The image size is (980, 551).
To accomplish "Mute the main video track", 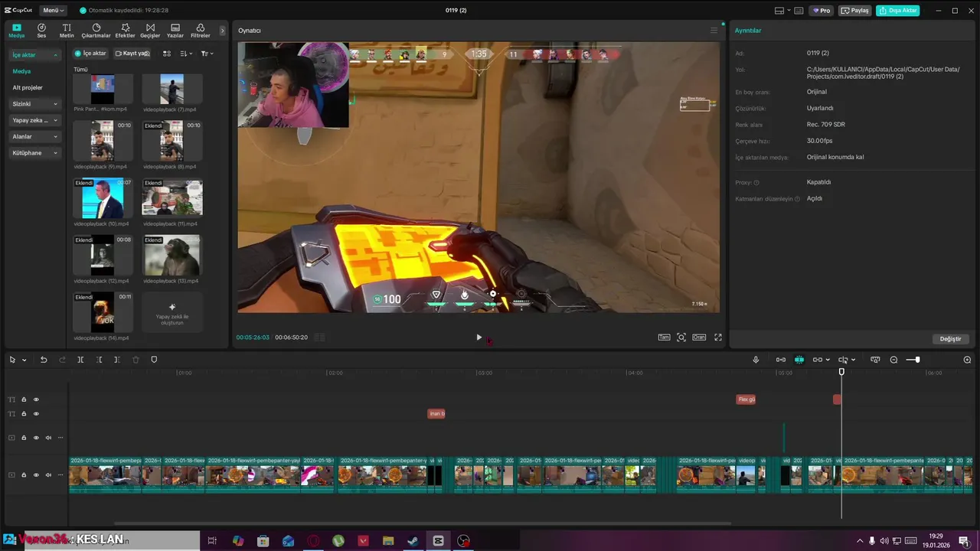I will point(48,475).
